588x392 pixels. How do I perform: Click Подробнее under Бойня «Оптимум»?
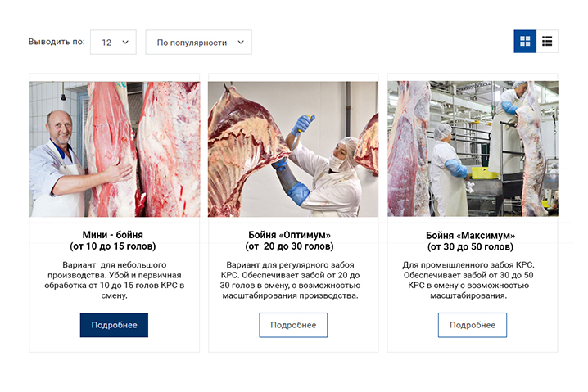[293, 325]
